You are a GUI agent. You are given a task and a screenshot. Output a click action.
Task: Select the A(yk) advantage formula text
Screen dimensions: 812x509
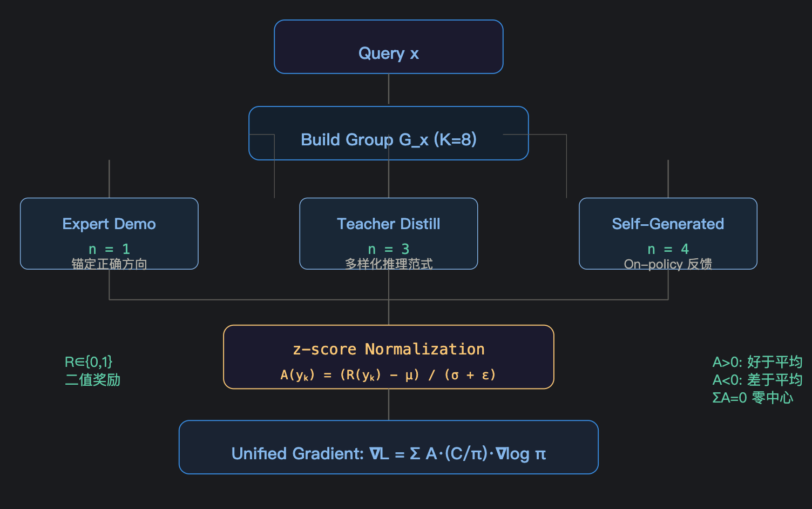click(388, 375)
